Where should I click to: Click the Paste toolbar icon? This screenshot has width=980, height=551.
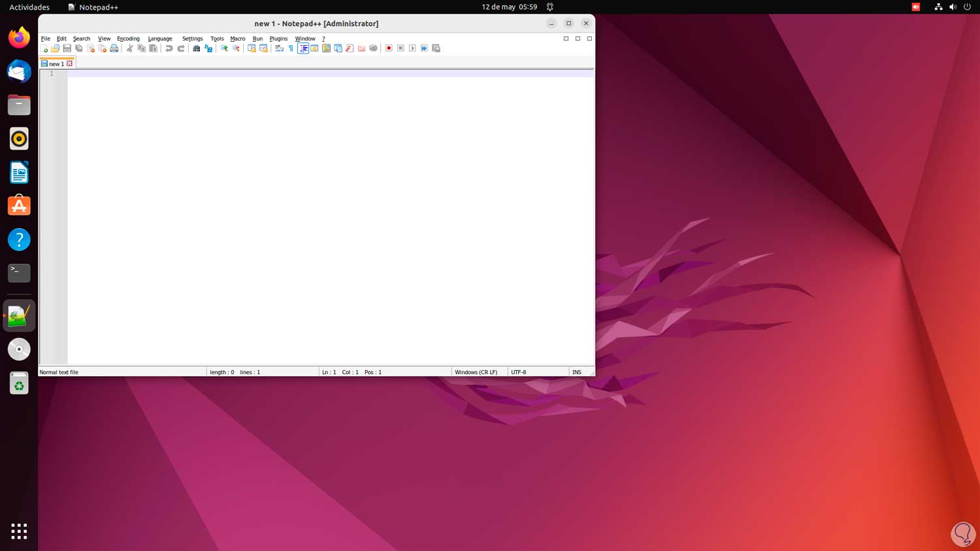pos(154,48)
